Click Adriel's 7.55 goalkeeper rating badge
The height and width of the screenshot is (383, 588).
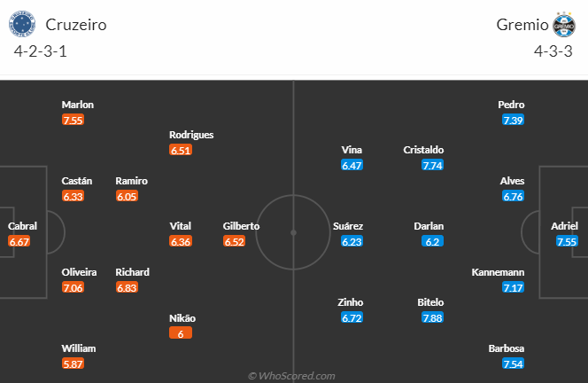tap(567, 241)
